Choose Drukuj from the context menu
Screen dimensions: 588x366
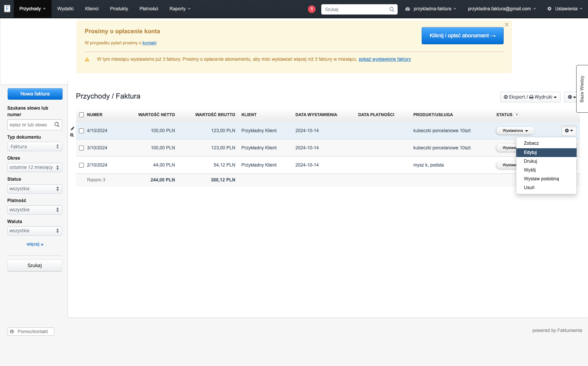tap(546, 161)
